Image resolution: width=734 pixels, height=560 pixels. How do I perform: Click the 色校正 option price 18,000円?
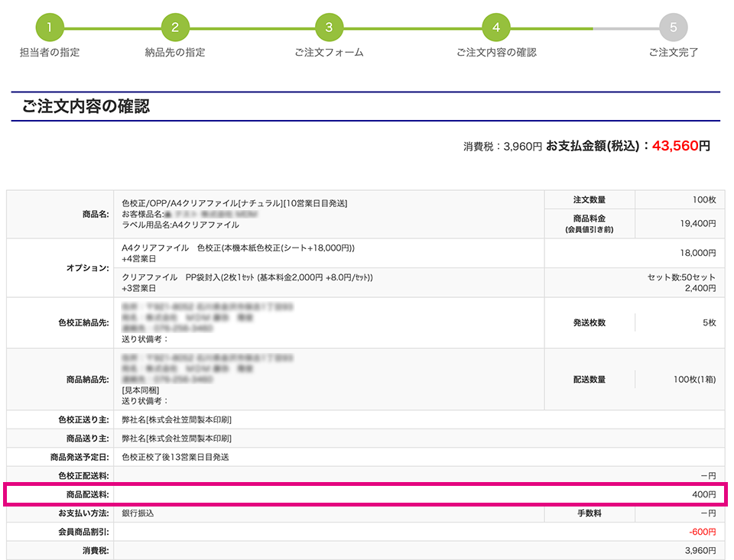(699, 253)
